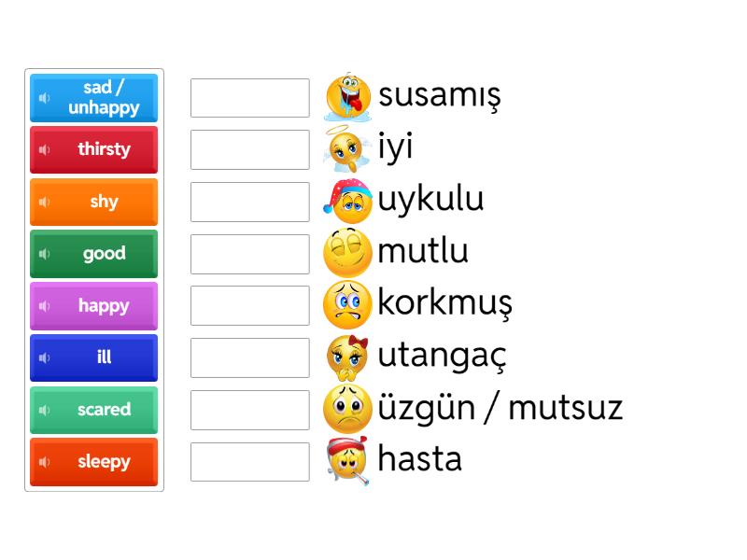Click the thirsty drooling emoji picture
Image resolution: width=747 pixels, height=560 pixels.
pyautogui.click(x=347, y=96)
